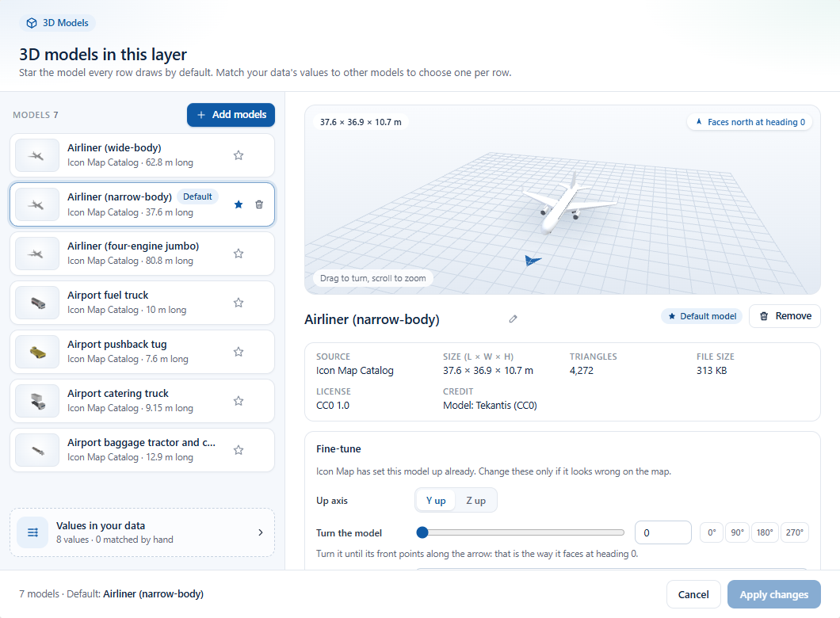Set rotation preset to 180°
840x618 pixels.
tap(765, 533)
